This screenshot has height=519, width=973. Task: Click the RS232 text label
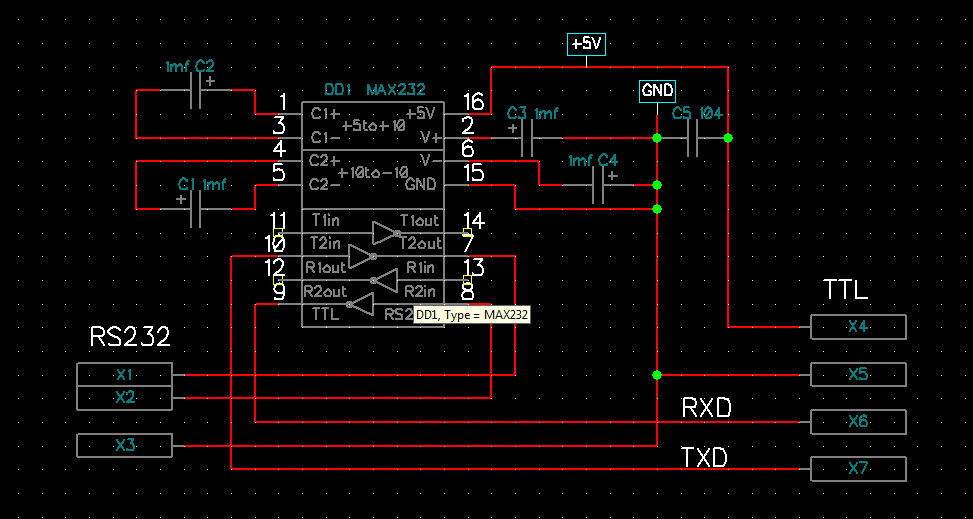[130, 337]
